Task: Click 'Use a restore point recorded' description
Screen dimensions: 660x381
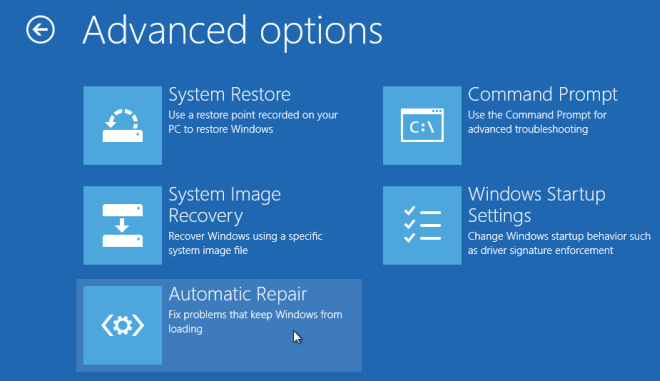Action: [253, 122]
